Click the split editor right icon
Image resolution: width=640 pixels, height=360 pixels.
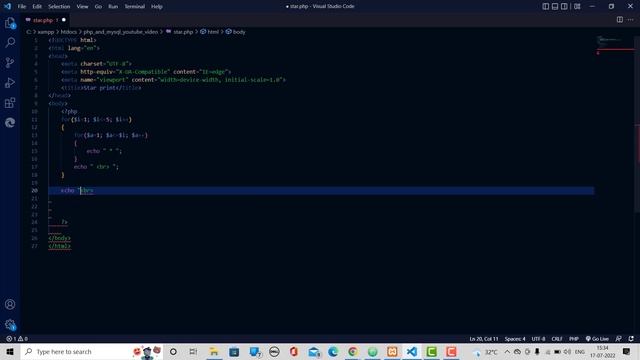pos(620,20)
